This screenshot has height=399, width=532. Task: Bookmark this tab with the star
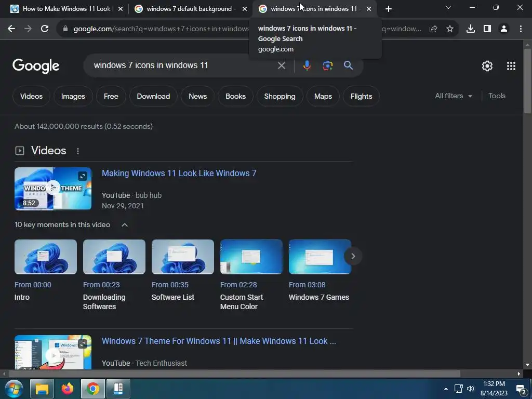point(450,29)
